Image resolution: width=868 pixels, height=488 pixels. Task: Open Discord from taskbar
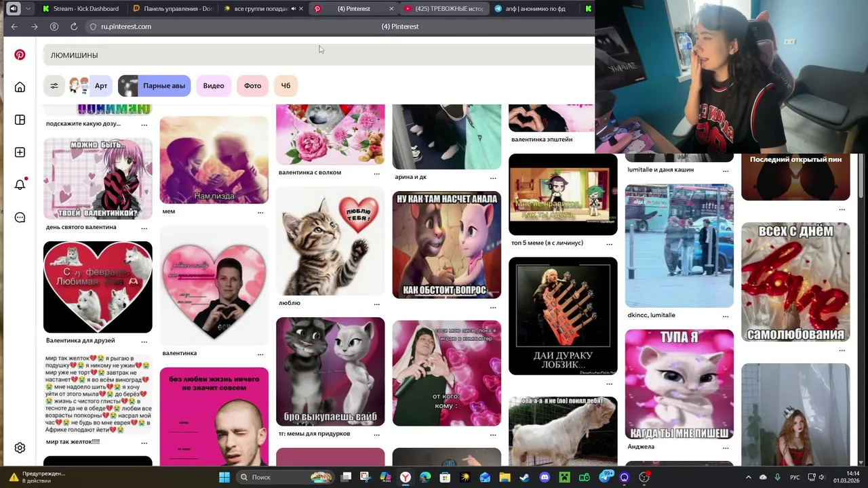545,477
